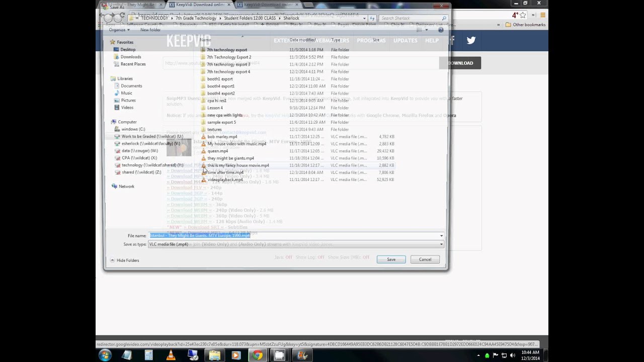Click the DOWNLOAD button on KeepVid page
Viewport: 644px width, 362px height.
(460, 63)
